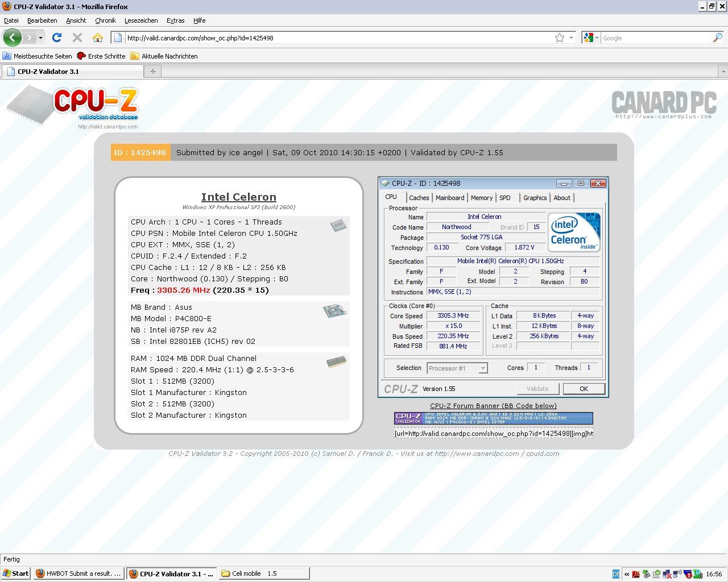This screenshot has height=582, width=728.
Task: Open the Chronik menu
Action: [105, 20]
